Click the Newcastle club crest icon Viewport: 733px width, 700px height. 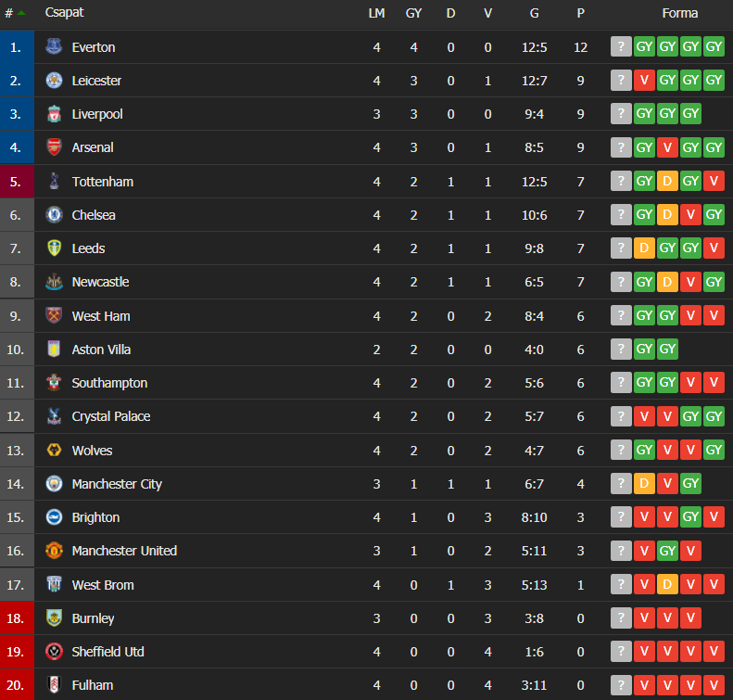tap(55, 282)
